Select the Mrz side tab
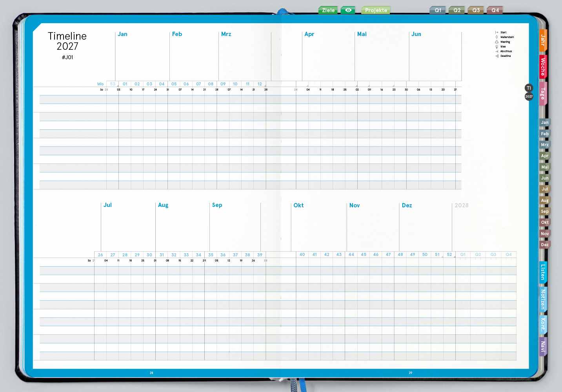Image resolution: width=562 pixels, height=392 pixels. tap(545, 145)
